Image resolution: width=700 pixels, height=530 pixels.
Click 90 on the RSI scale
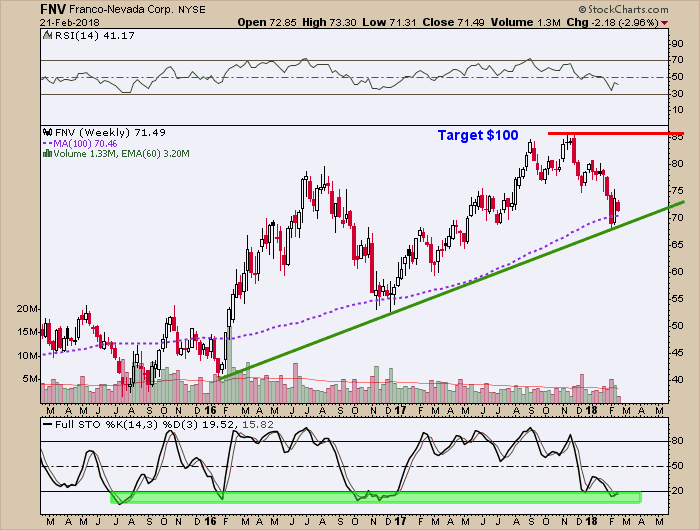pyautogui.click(x=677, y=44)
